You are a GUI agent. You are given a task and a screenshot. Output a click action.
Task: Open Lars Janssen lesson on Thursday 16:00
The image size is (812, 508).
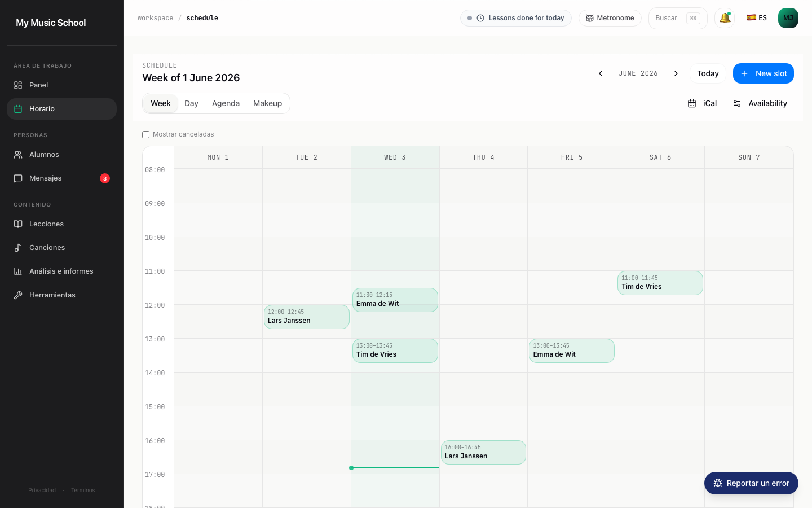484,452
